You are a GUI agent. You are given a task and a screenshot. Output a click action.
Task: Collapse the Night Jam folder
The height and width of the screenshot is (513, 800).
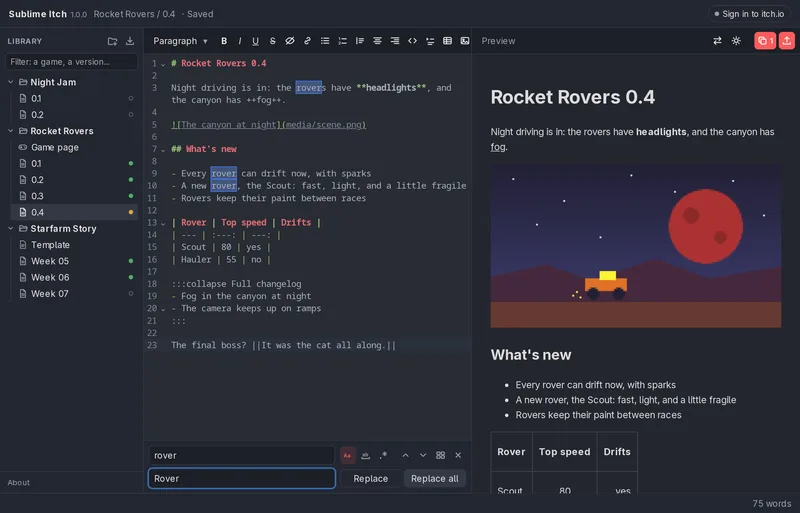point(11,82)
